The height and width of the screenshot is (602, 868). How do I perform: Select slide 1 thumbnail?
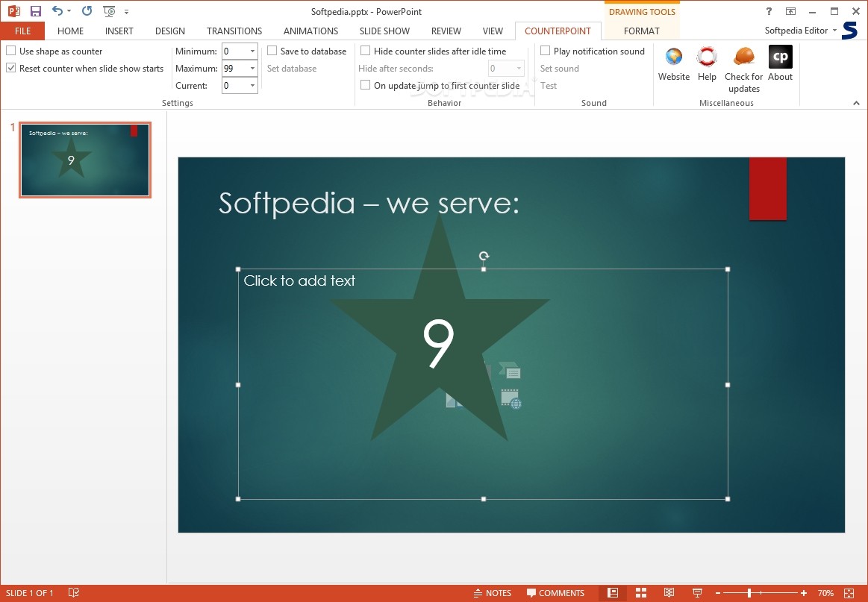coord(84,160)
